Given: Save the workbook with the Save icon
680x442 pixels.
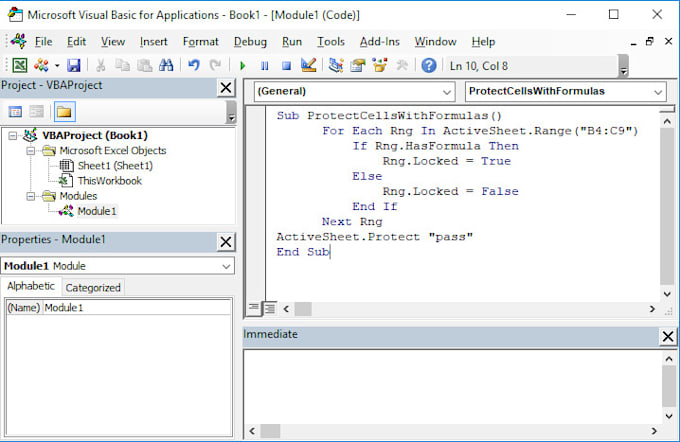Looking at the screenshot, I should click(73, 66).
